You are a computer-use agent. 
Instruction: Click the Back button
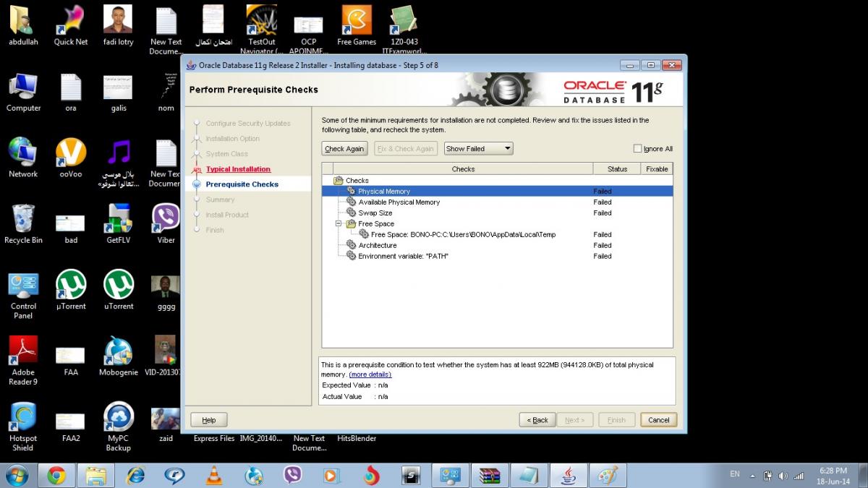[x=537, y=420]
